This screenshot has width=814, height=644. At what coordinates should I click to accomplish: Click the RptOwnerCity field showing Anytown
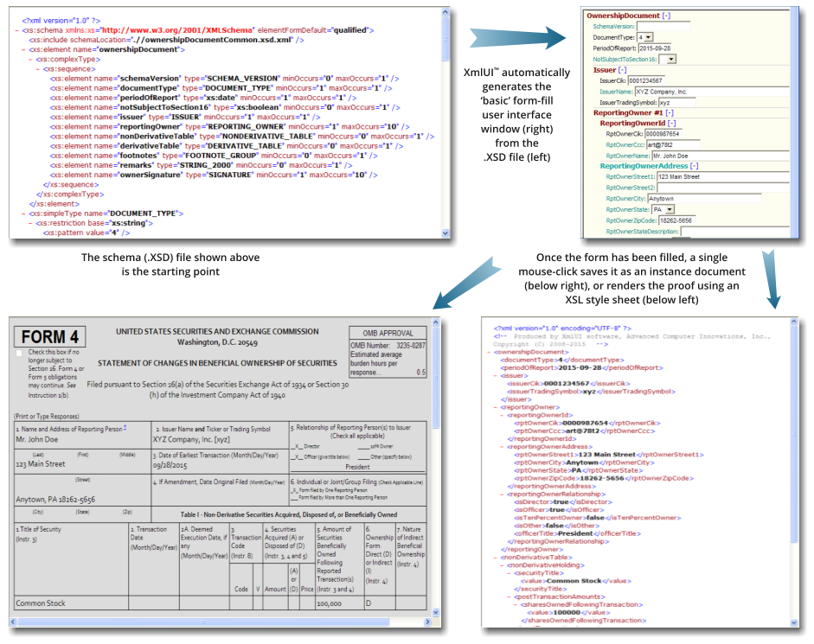[704, 199]
